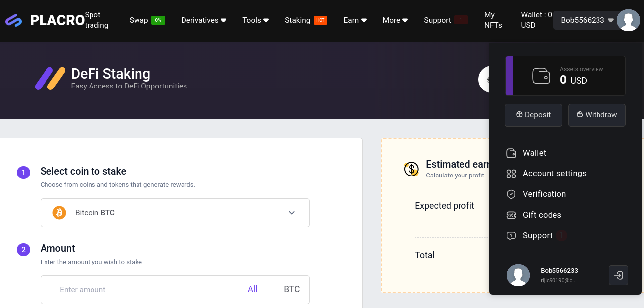Image resolution: width=644 pixels, height=308 pixels.
Task: Expand the Tools dropdown menu
Action: pos(255,20)
